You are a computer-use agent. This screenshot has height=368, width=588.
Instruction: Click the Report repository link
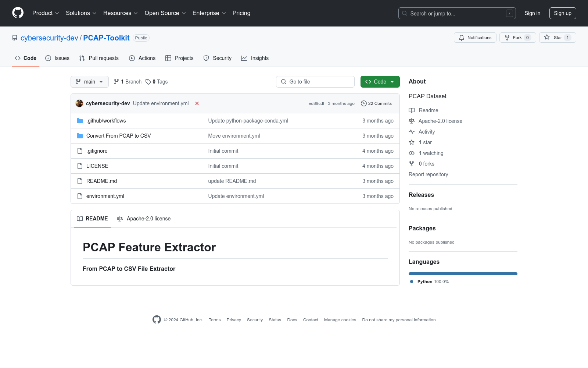429,174
